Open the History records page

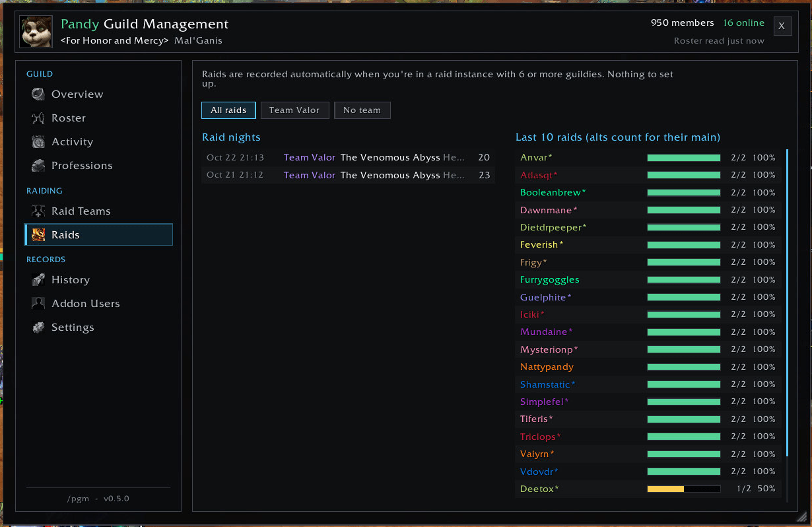point(99,280)
